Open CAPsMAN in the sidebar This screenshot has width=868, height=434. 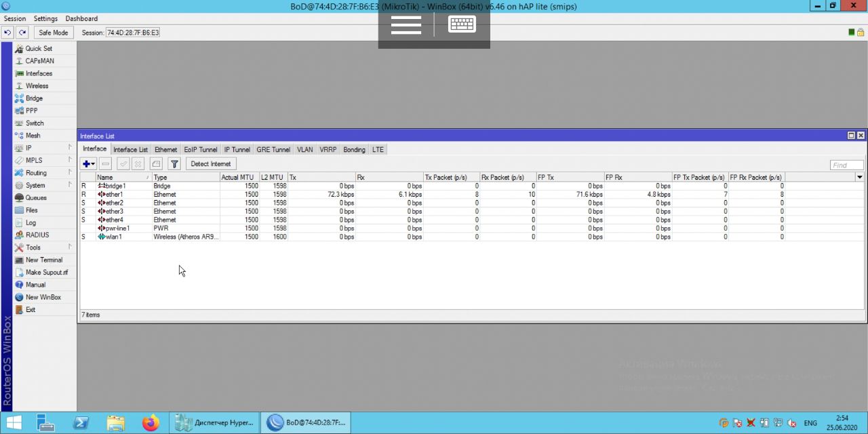point(39,61)
